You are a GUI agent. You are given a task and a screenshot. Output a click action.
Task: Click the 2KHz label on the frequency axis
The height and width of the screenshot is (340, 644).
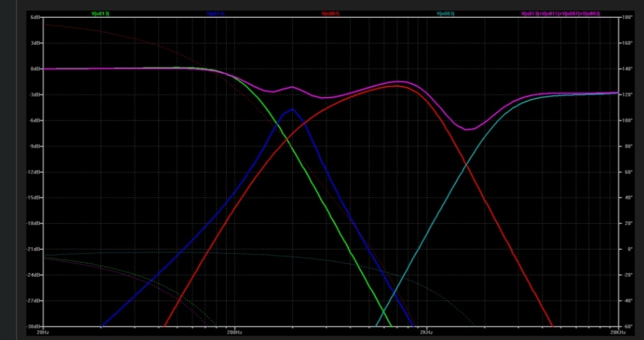coord(426,331)
